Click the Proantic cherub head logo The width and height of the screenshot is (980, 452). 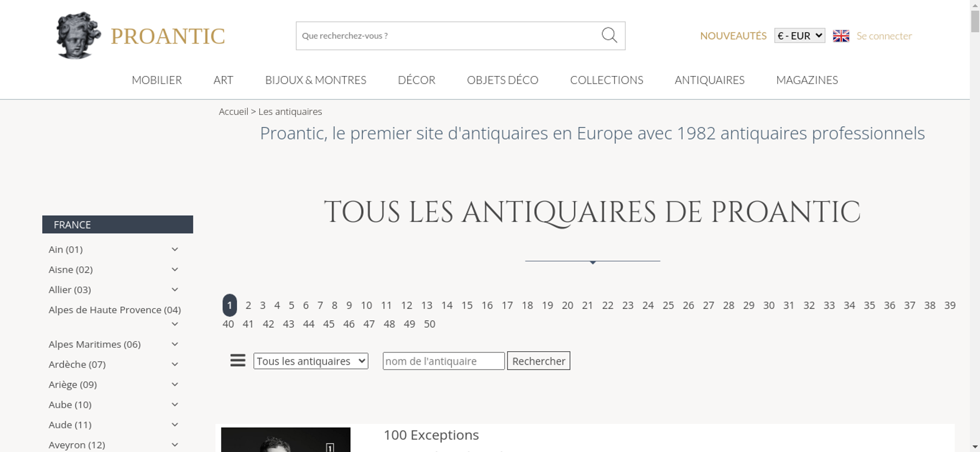point(78,36)
